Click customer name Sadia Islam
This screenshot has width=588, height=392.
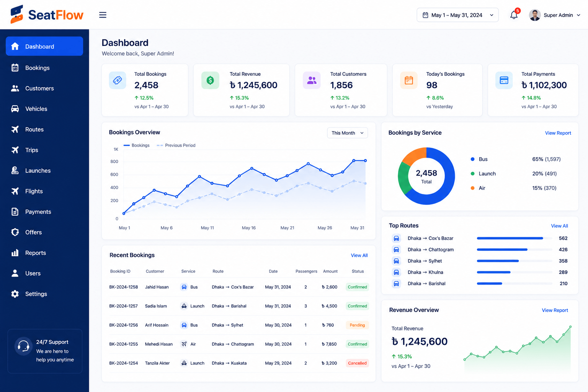pos(156,306)
